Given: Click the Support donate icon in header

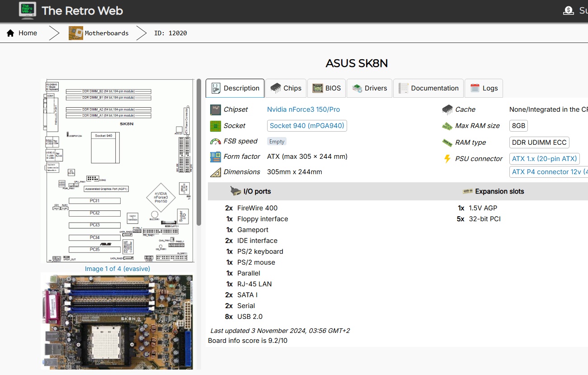Looking at the screenshot, I should tap(568, 10).
